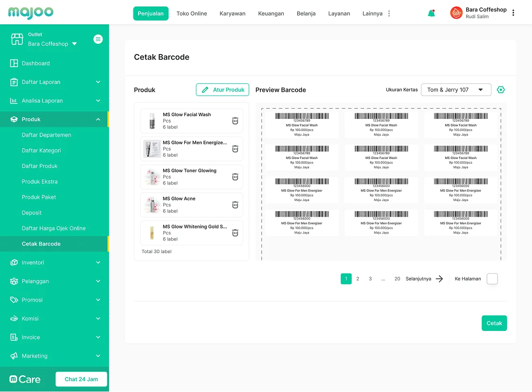Image resolution: width=532 pixels, height=392 pixels.
Task: Select the Belanja tab
Action: click(x=306, y=14)
